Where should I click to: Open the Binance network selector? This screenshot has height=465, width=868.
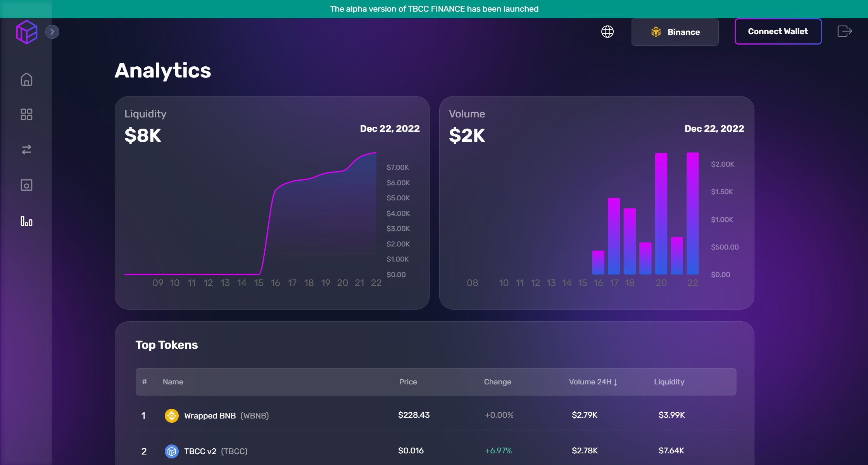click(x=675, y=32)
